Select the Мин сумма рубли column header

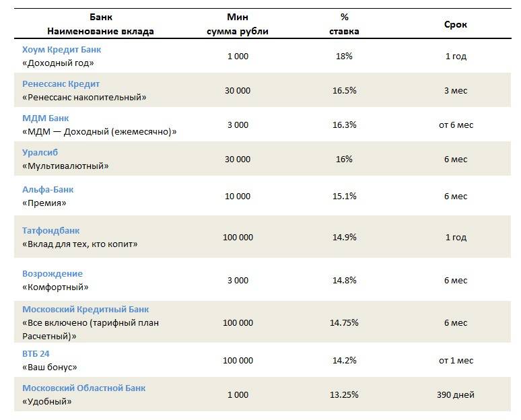point(238,24)
